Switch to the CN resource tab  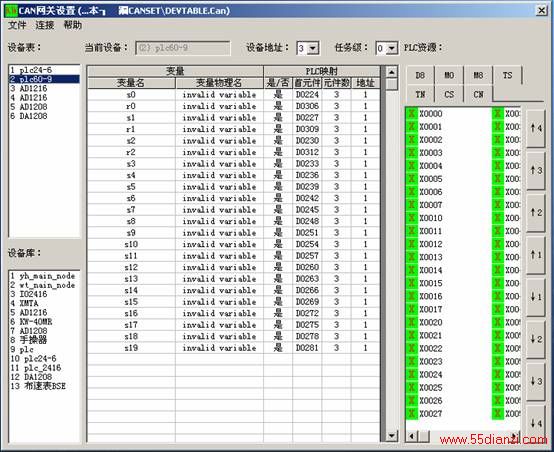tap(478, 94)
